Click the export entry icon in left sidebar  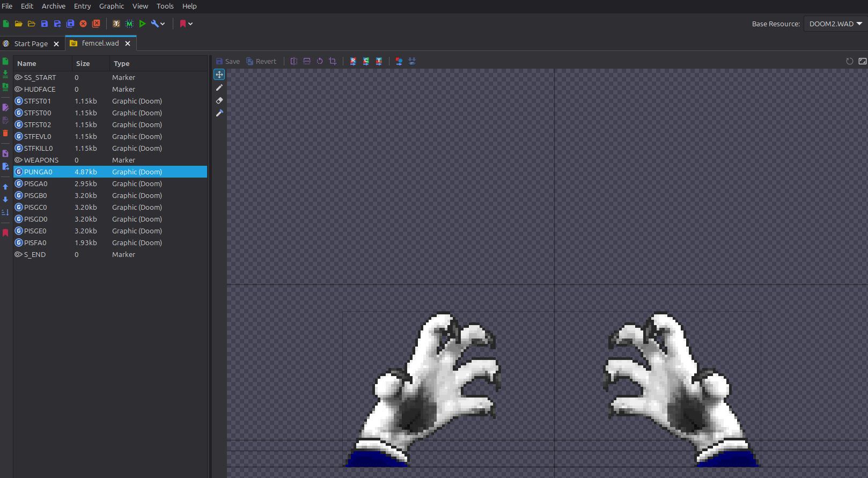point(5,166)
